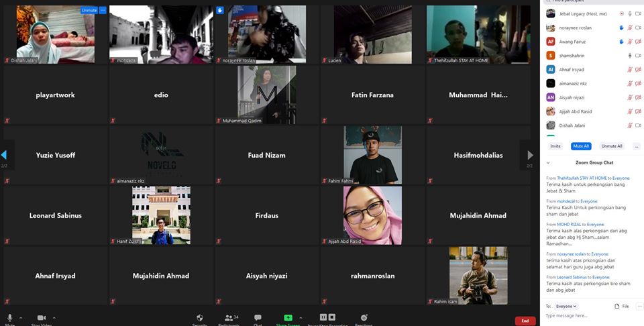This screenshot has width=644, height=326.
Task: Click the right arrow for next gallery page
Action: (x=529, y=155)
